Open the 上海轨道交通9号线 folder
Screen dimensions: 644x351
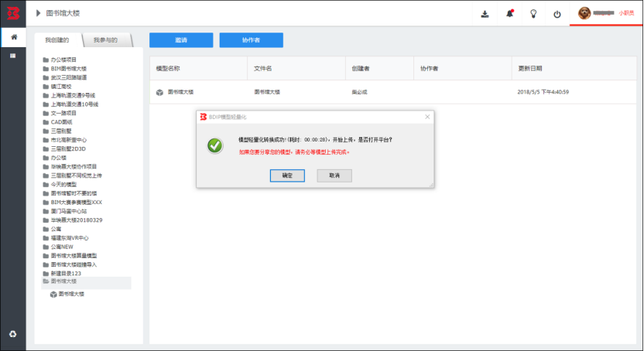[x=73, y=96]
